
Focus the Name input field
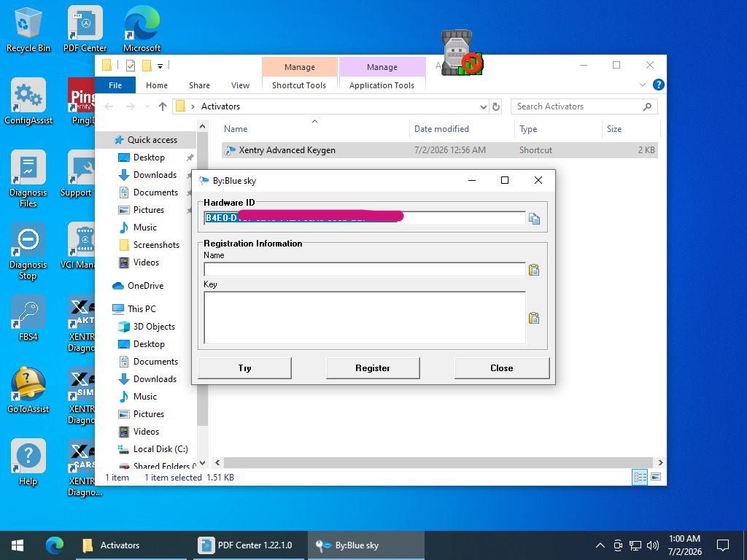[x=365, y=270]
